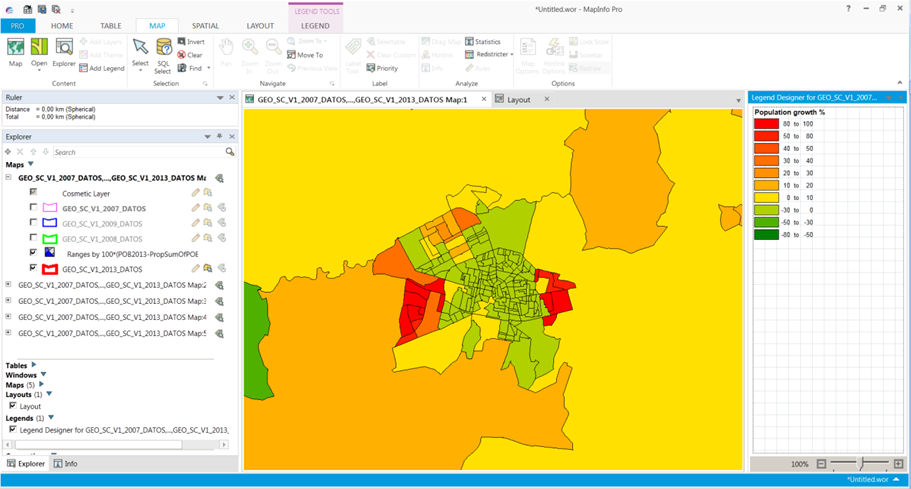The height and width of the screenshot is (489, 911).
Task: Open label Priority option
Action: point(382,69)
